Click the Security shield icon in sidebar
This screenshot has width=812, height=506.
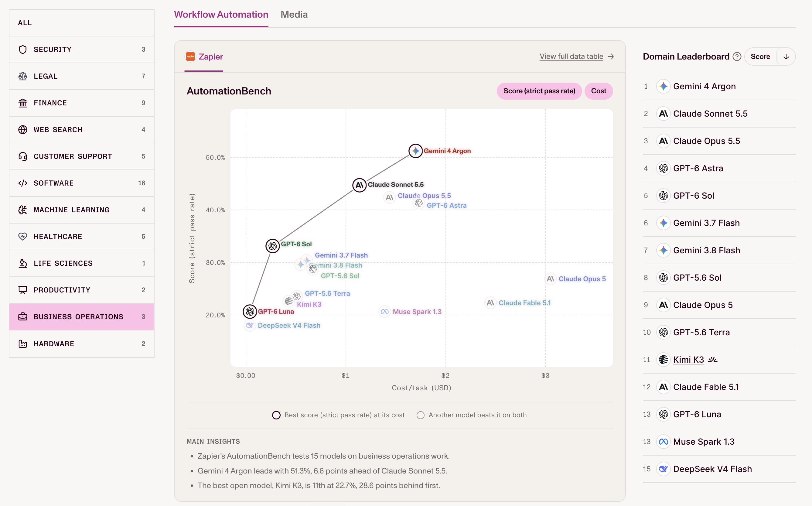pyautogui.click(x=23, y=50)
